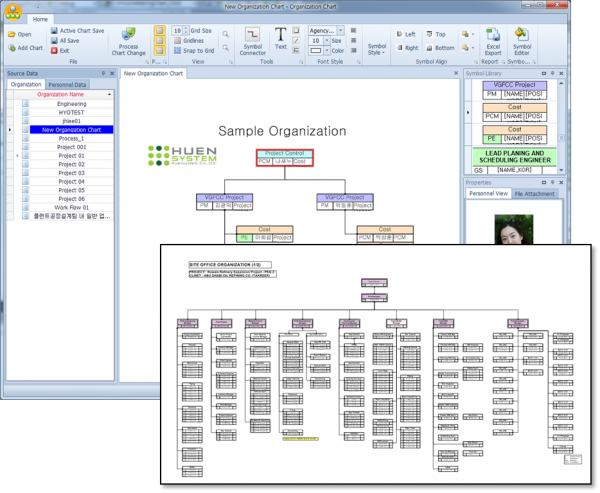Launch the Symbol Editor
The width and height of the screenshot is (600, 493).
coord(522,38)
